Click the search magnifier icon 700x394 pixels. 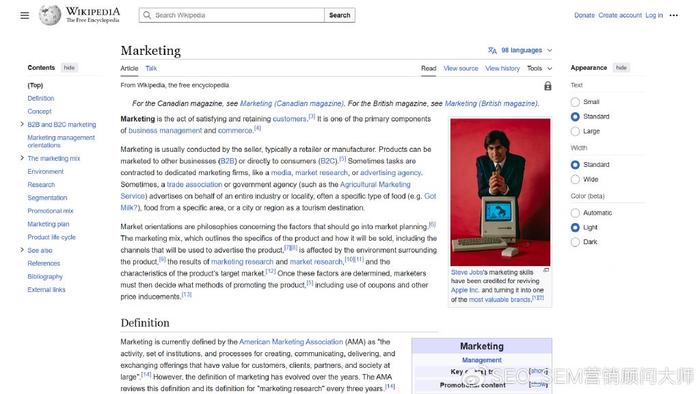pos(147,15)
